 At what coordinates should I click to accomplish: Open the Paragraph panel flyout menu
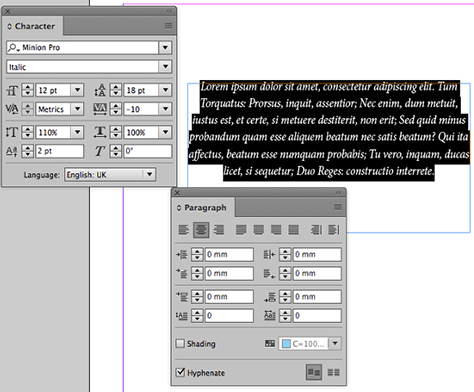(x=338, y=207)
